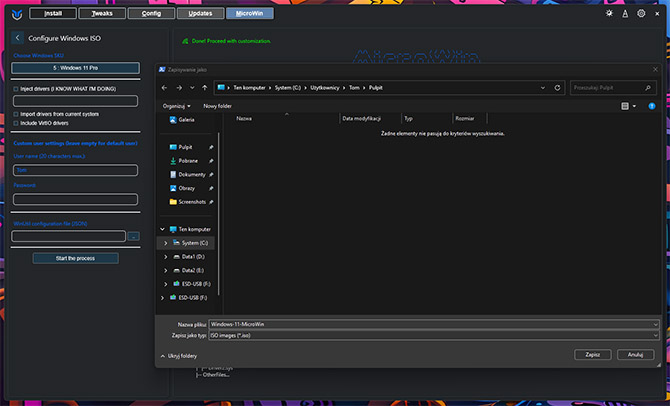Switch to the Install tab

pyautogui.click(x=53, y=14)
